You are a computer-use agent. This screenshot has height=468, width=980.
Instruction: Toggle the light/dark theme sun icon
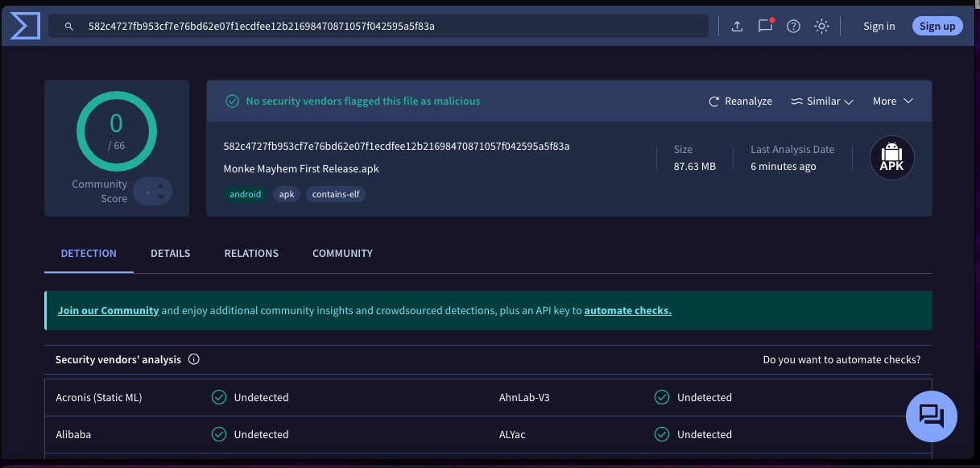coord(821,27)
